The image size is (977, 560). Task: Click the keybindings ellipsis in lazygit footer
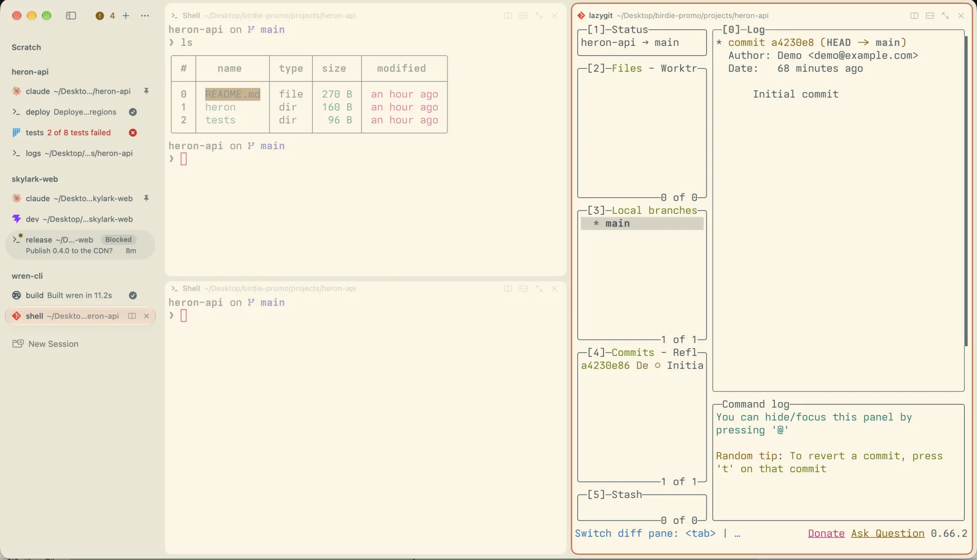pos(737,534)
